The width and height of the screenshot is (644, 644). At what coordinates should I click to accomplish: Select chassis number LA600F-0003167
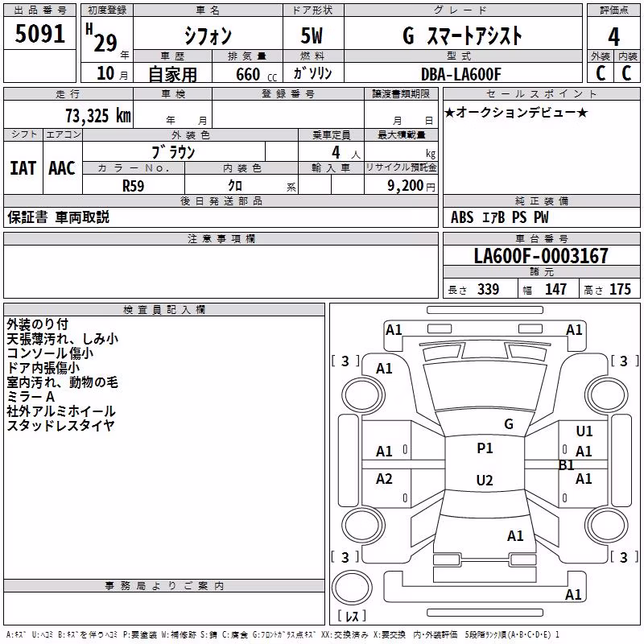pyautogui.click(x=541, y=255)
